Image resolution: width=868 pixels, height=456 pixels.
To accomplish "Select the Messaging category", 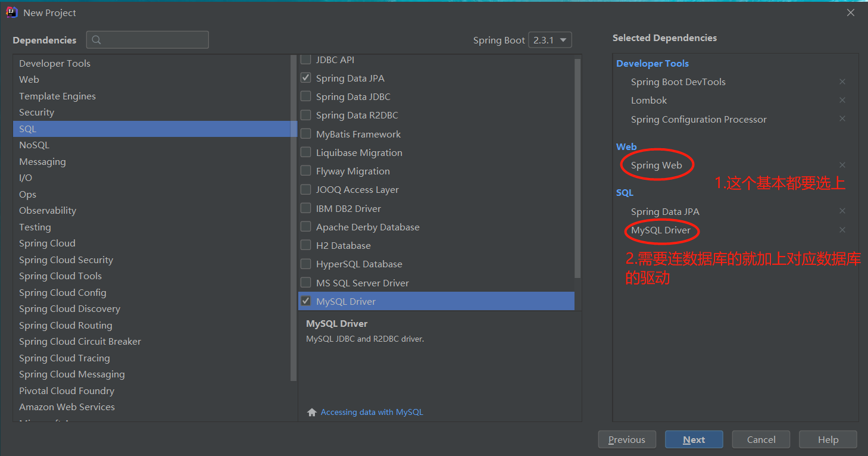I will [x=152, y=161].
